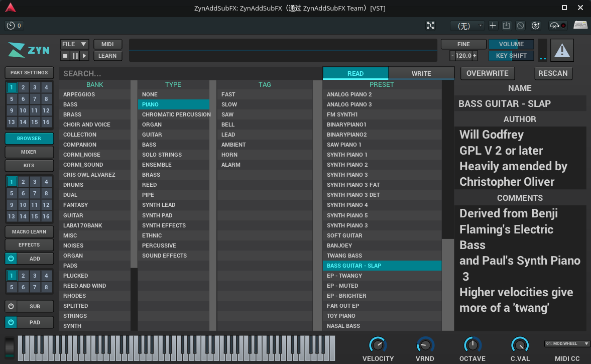This screenshot has height=364, width=591.
Task: Click the MIDI button
Action: click(x=107, y=44)
